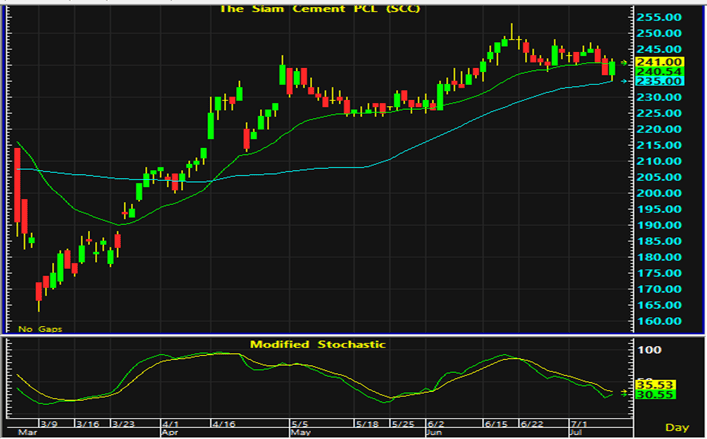The height and width of the screenshot is (439, 707).
Task: Click the 185.00 price axis label
Action: pyautogui.click(x=659, y=241)
